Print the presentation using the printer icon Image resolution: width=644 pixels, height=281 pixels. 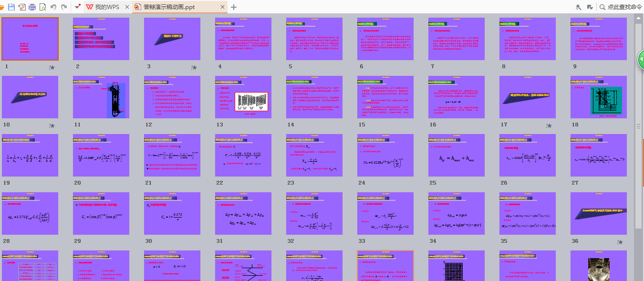click(32, 7)
